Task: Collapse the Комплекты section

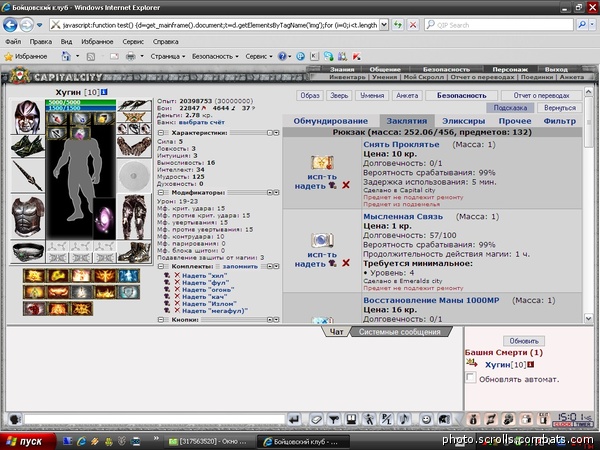Action: [x=161, y=266]
